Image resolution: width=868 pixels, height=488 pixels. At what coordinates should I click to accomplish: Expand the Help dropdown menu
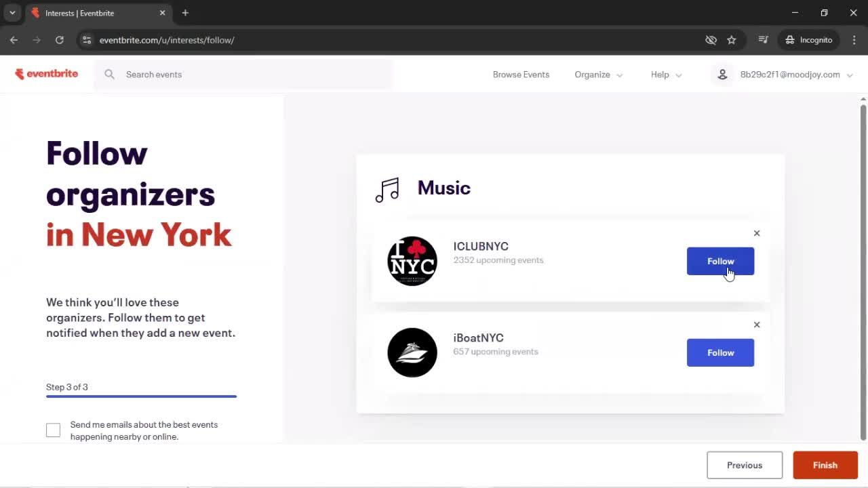[x=667, y=75]
